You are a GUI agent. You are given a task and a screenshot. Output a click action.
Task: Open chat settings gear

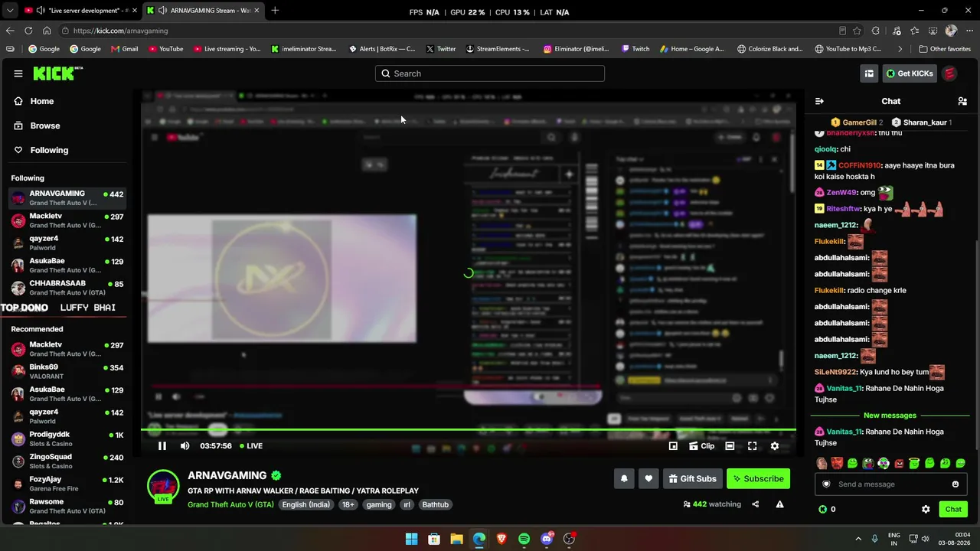tap(926, 510)
